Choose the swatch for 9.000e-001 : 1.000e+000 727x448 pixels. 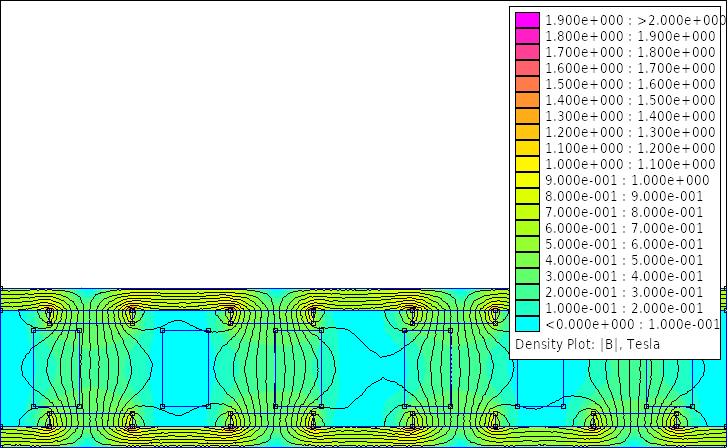(527, 180)
